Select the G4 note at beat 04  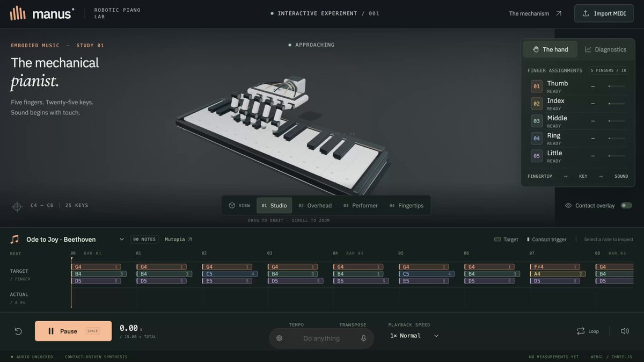click(x=358, y=267)
